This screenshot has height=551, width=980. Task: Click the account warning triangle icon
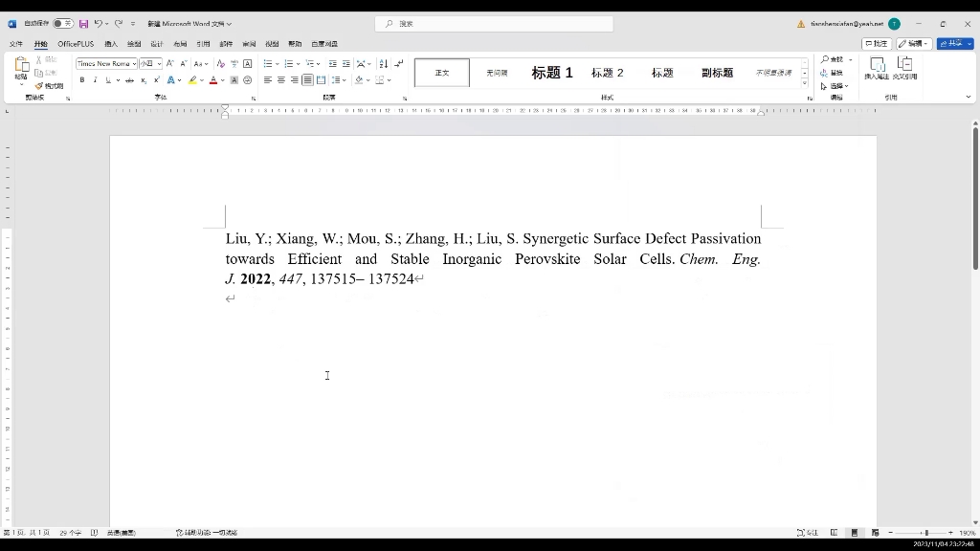801,24
